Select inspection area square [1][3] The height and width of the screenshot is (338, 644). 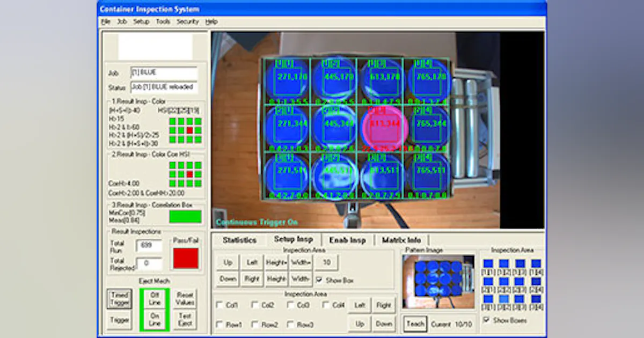click(x=520, y=263)
